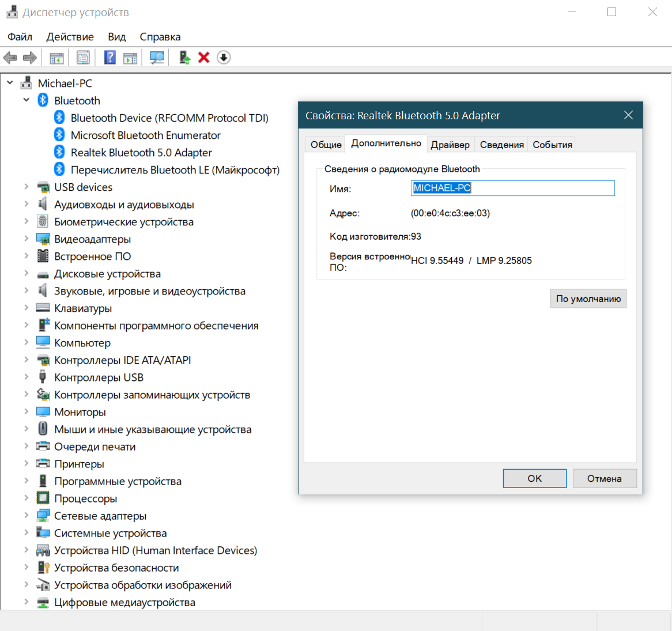Click the Show/Hide console tree icon

[56, 58]
